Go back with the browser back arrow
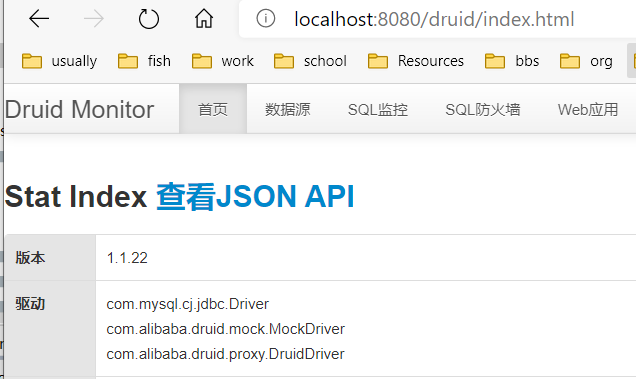The width and height of the screenshot is (636, 379). click(39, 19)
